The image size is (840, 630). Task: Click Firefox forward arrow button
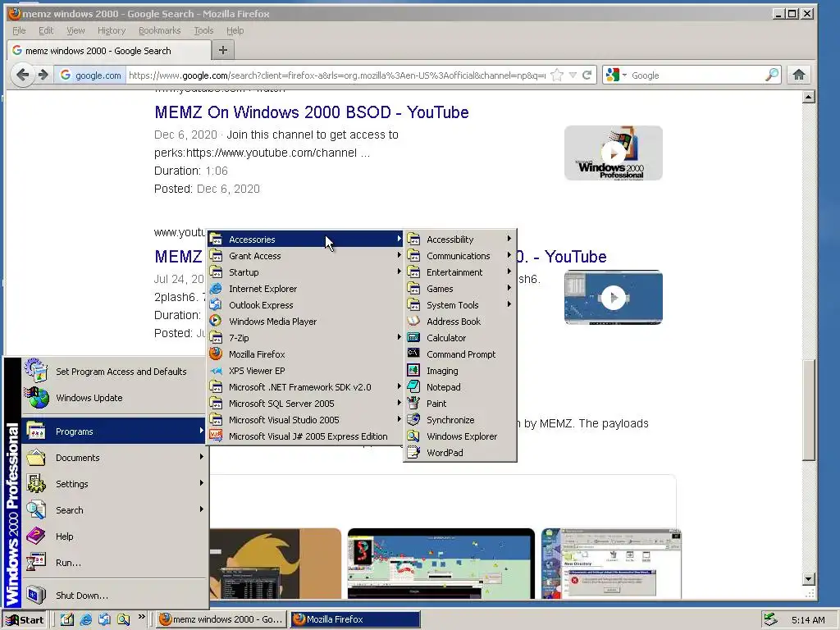[43, 75]
